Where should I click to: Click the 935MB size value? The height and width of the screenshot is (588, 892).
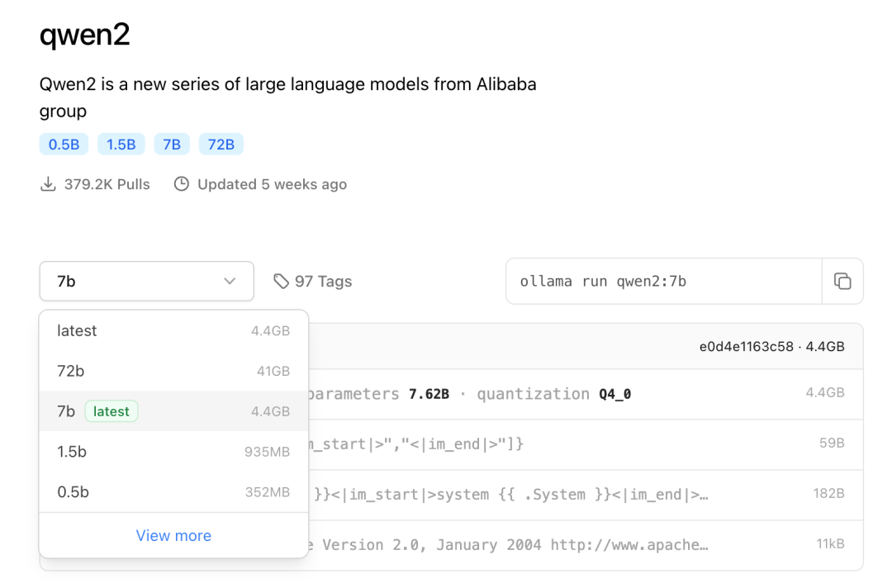point(268,452)
